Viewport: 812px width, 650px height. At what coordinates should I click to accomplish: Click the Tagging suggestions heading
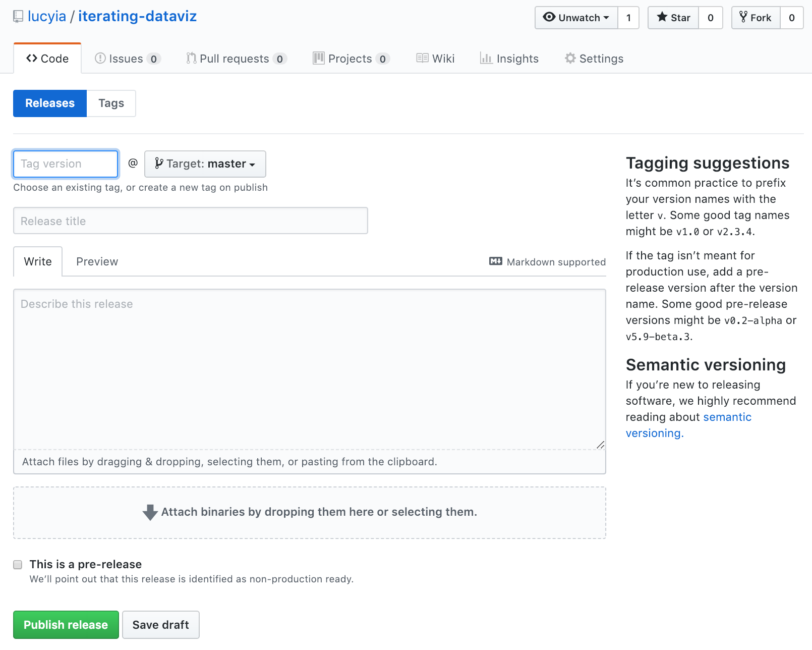708,163
